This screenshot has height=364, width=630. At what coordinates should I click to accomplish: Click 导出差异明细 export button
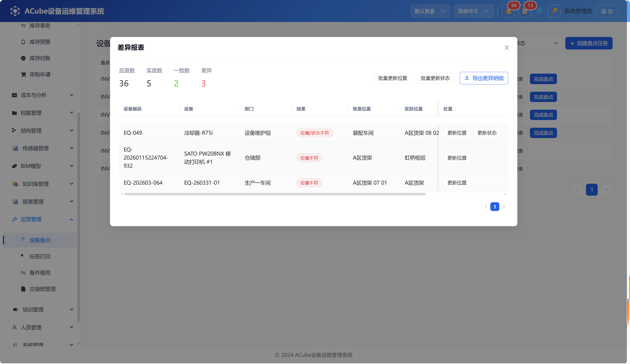point(484,78)
